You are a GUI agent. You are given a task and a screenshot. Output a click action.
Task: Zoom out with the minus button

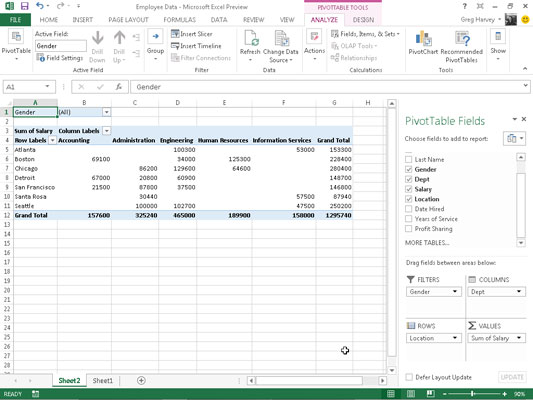pos(444,394)
